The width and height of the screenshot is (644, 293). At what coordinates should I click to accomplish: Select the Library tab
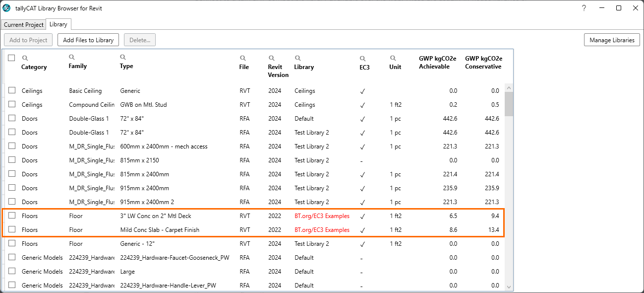58,24
